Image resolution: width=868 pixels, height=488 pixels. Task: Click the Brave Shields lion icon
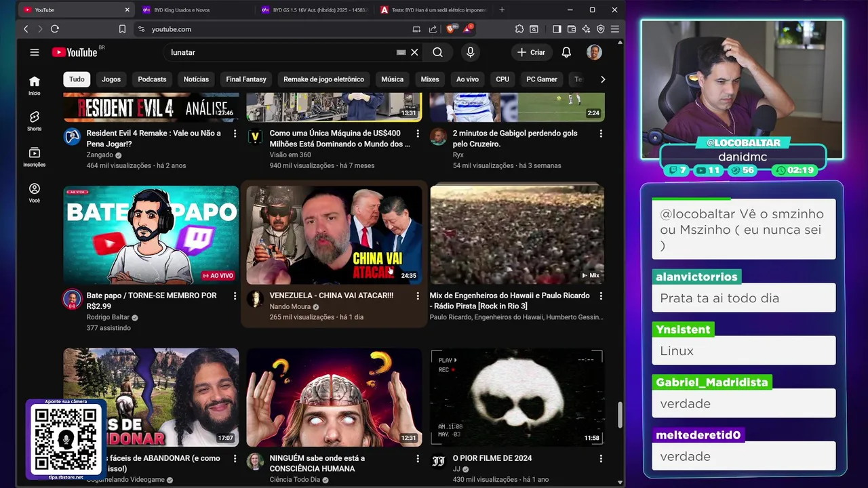click(x=450, y=29)
